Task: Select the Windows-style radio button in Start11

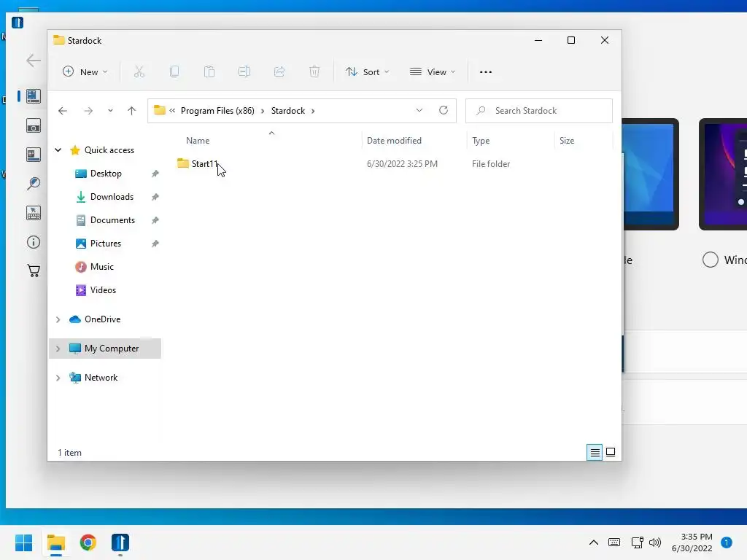Action: point(711,260)
